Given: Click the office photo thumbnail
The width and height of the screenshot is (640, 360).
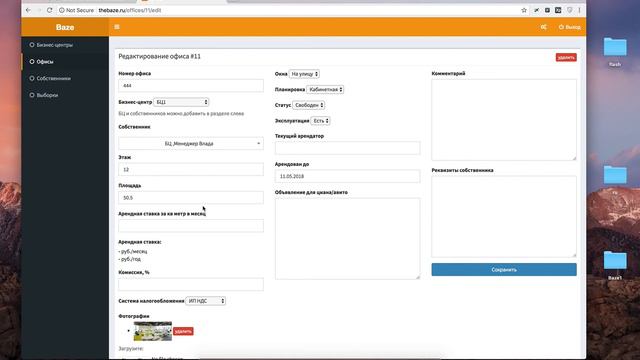Looking at the screenshot, I should click(x=153, y=331).
